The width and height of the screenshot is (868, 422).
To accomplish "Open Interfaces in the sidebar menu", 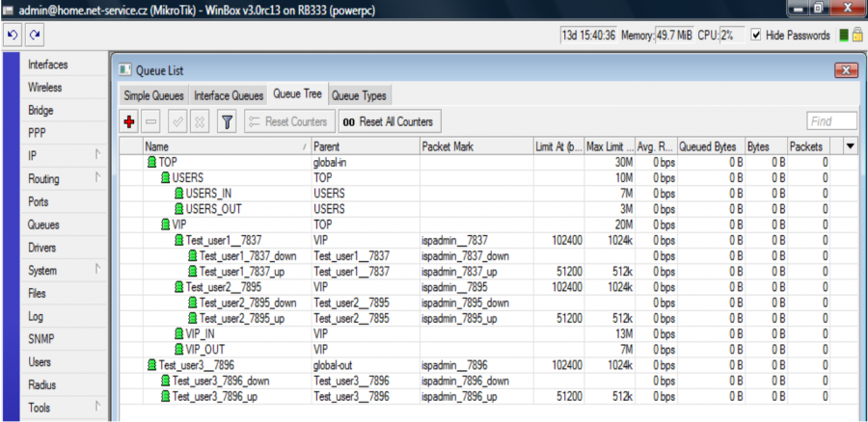I will tap(64, 65).
